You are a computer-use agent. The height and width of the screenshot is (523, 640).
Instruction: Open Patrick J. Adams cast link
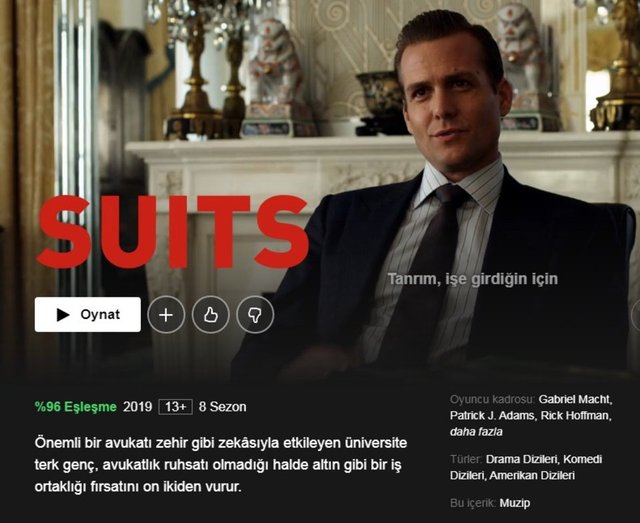492,416
